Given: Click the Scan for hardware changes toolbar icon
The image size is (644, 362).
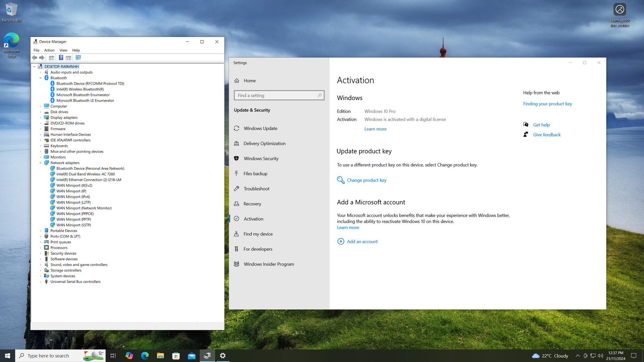Looking at the screenshot, I should tap(78, 58).
